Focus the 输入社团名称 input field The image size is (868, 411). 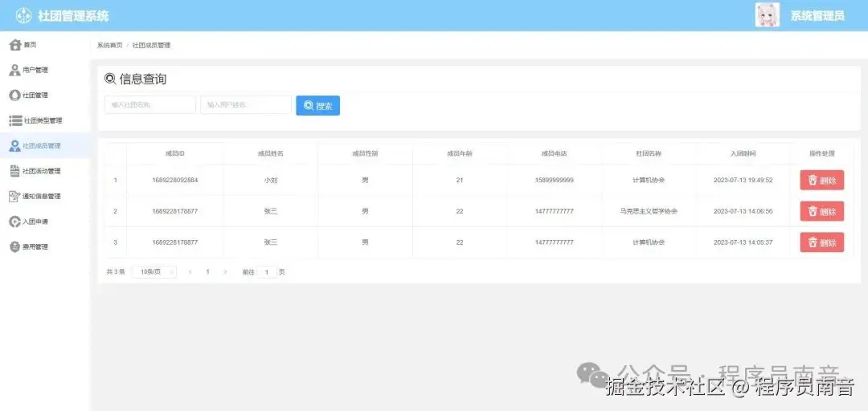(x=150, y=104)
